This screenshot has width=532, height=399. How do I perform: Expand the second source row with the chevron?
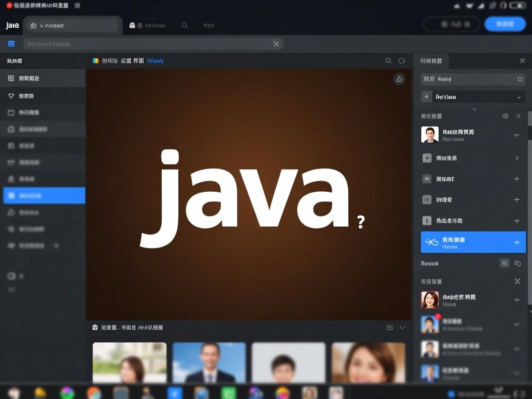(x=518, y=158)
